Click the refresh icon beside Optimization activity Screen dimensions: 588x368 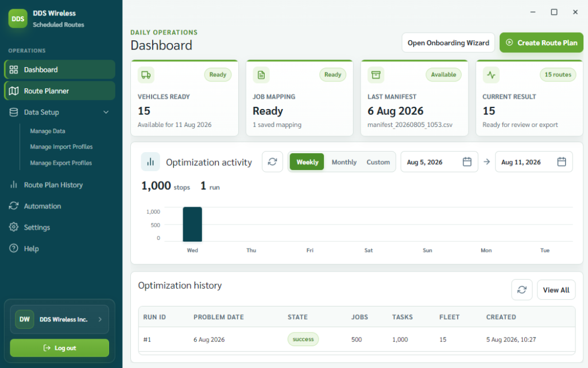coord(272,162)
